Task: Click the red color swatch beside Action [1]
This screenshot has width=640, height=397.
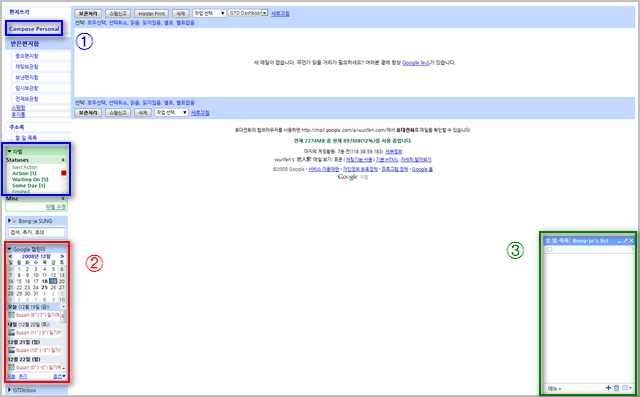Action: click(63, 173)
